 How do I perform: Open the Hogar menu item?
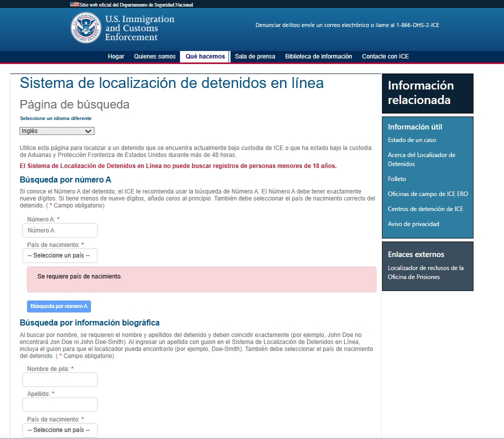[x=116, y=56]
